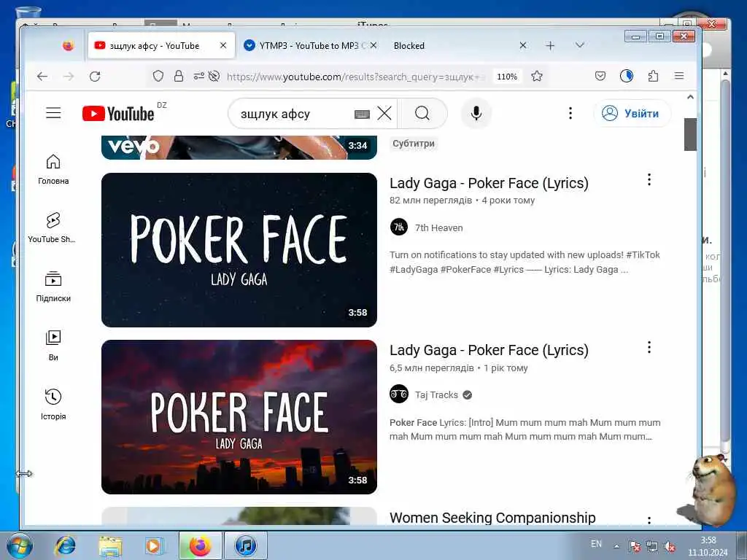Open YouTube settings three-dot menu
This screenshot has width=747, height=560.
570,113
